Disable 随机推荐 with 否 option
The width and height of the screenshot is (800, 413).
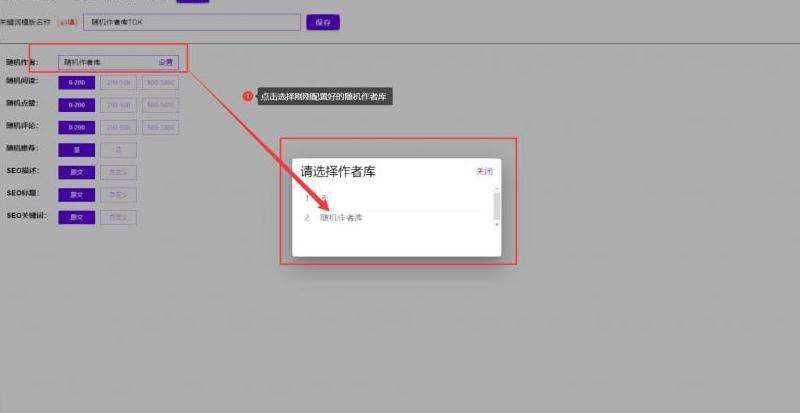(118, 149)
